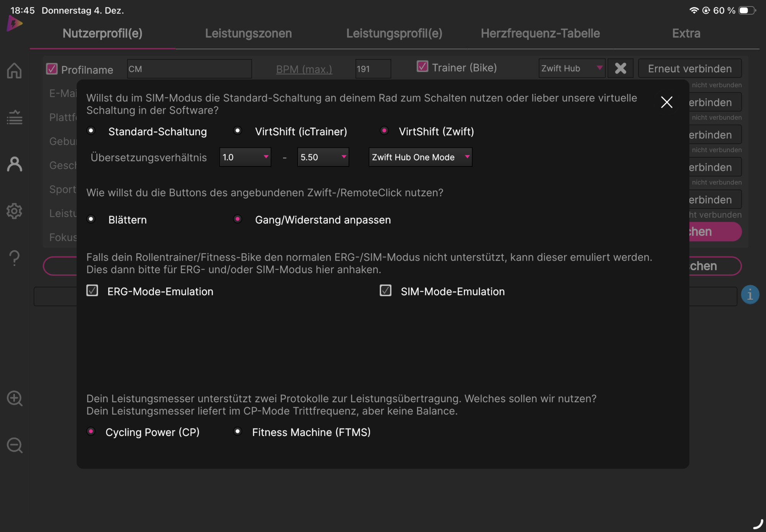This screenshot has width=766, height=532.
Task: Switch to the Leistungszonen tab
Action: click(248, 34)
